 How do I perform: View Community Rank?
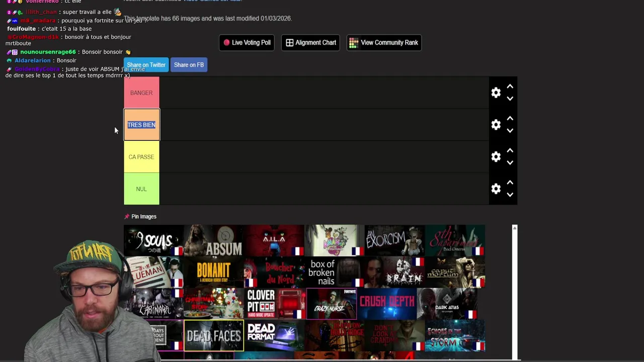tap(384, 43)
